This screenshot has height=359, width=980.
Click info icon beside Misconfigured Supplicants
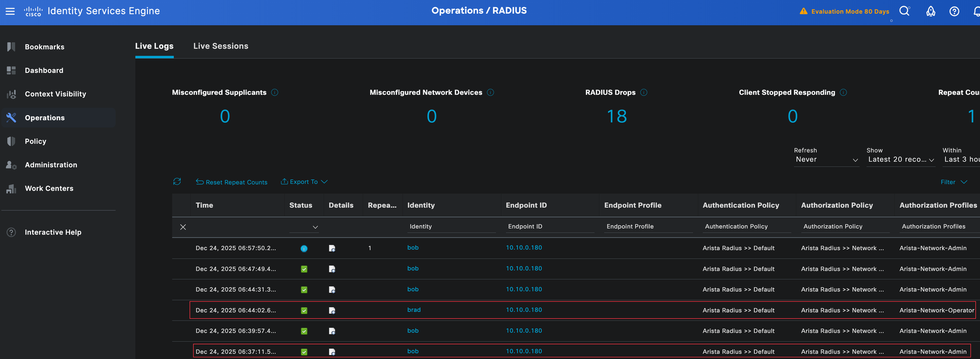click(275, 93)
